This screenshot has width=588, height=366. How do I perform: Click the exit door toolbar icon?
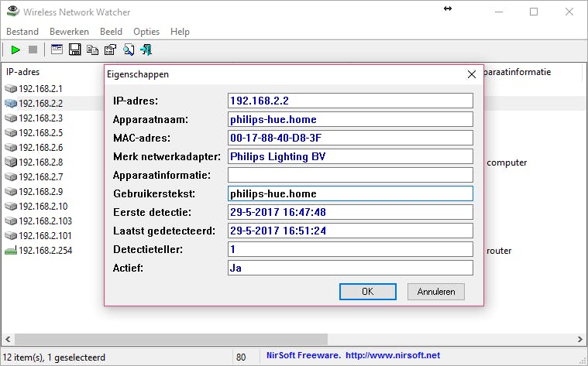146,50
